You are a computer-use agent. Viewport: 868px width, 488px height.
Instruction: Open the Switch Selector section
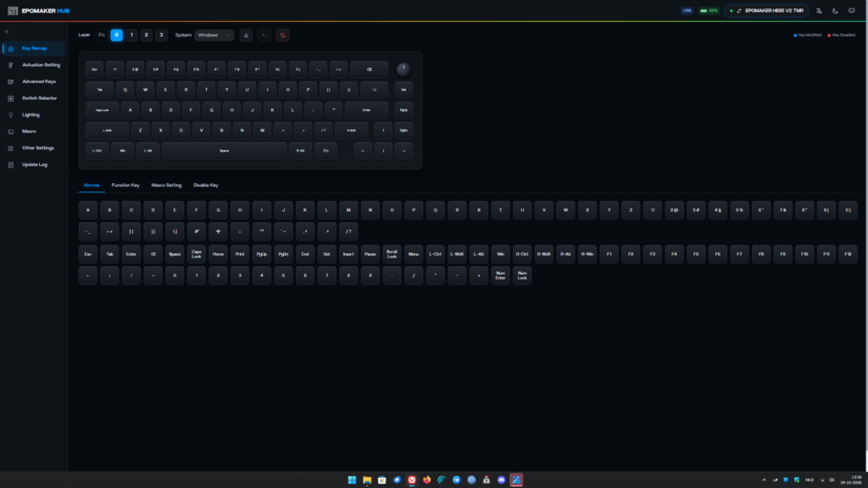[34, 98]
